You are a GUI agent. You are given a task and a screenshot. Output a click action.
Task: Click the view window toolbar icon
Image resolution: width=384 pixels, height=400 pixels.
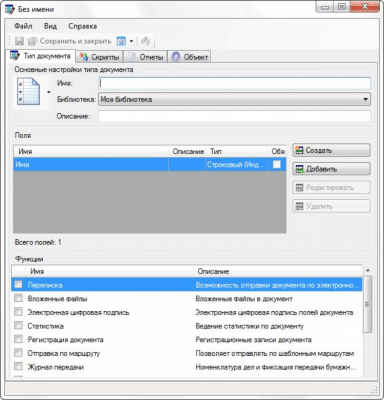tap(121, 41)
